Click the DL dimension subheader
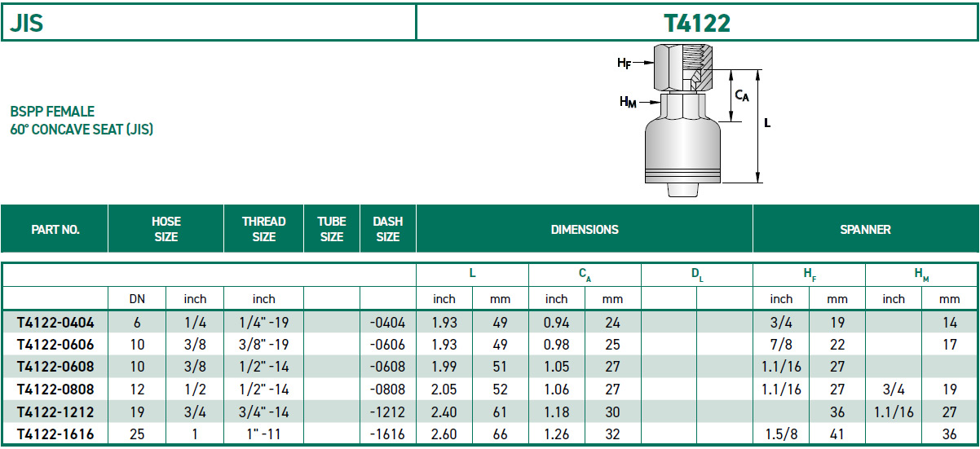Screen dimensions: 980x449 coord(697,275)
